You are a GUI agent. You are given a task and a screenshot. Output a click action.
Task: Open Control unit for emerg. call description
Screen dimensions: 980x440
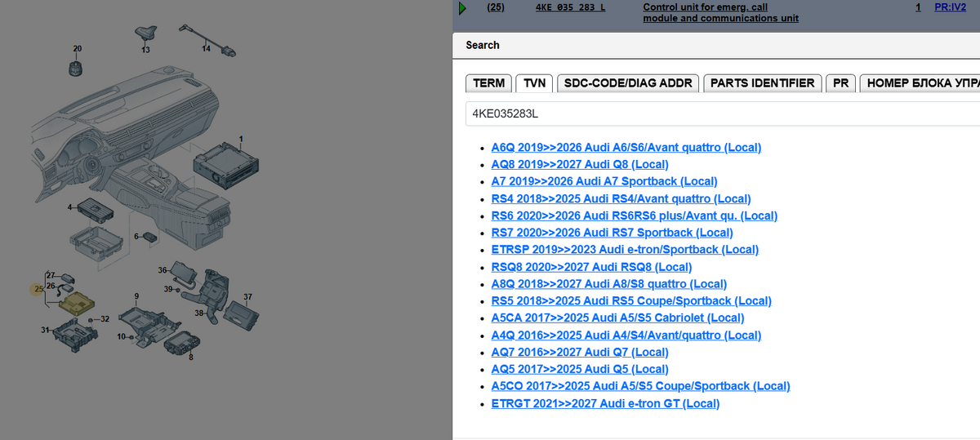[721, 12]
